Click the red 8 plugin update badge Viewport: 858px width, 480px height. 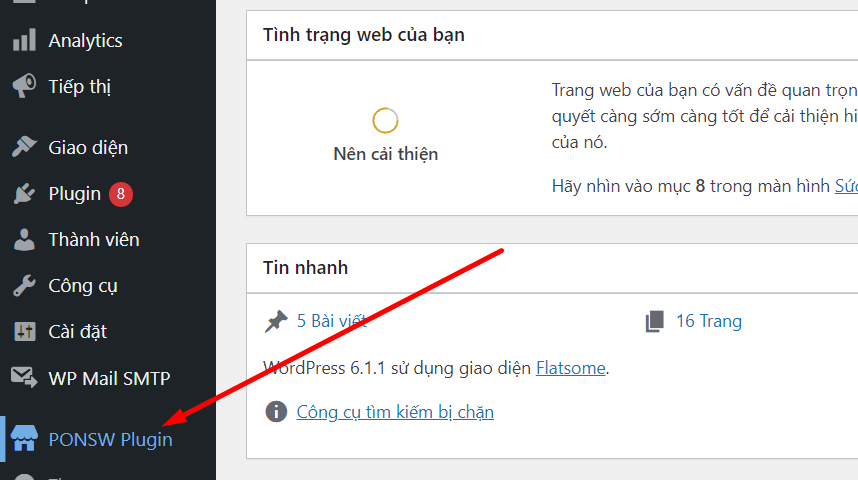[121, 194]
